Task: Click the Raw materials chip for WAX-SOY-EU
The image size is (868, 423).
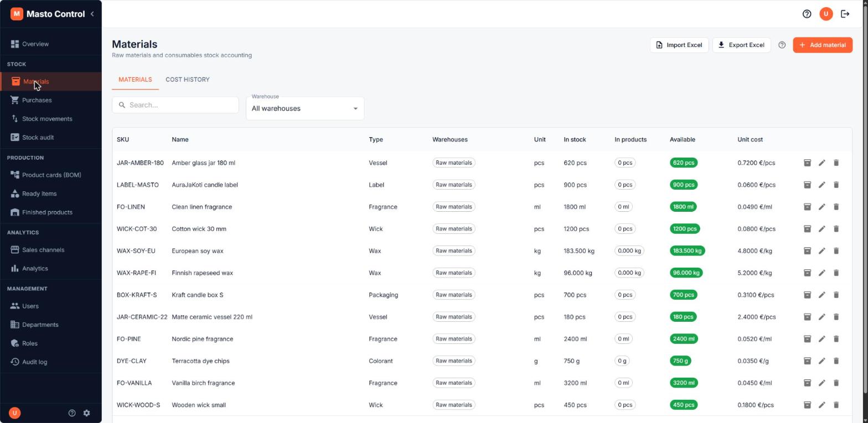Action: point(454,251)
